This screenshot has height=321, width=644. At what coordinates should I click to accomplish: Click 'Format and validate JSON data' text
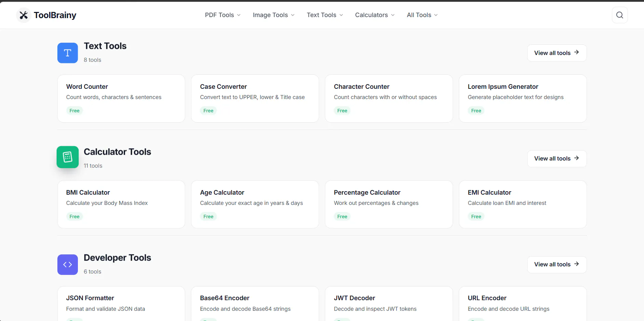point(106,309)
